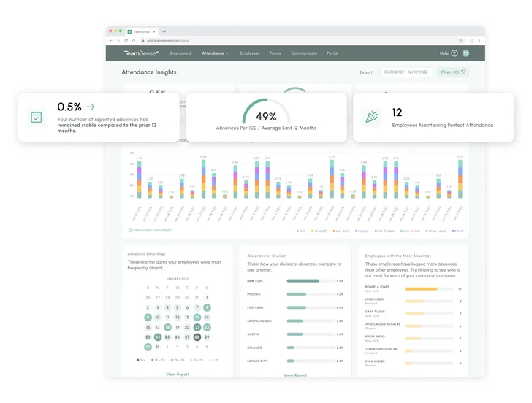532x403 pixels.
Task: Open the user profile avatar
Action: 465,53
